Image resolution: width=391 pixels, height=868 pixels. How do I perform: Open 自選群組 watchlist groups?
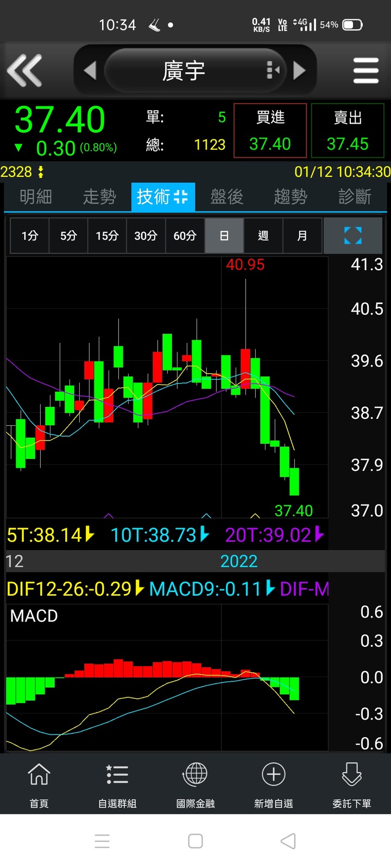117,784
